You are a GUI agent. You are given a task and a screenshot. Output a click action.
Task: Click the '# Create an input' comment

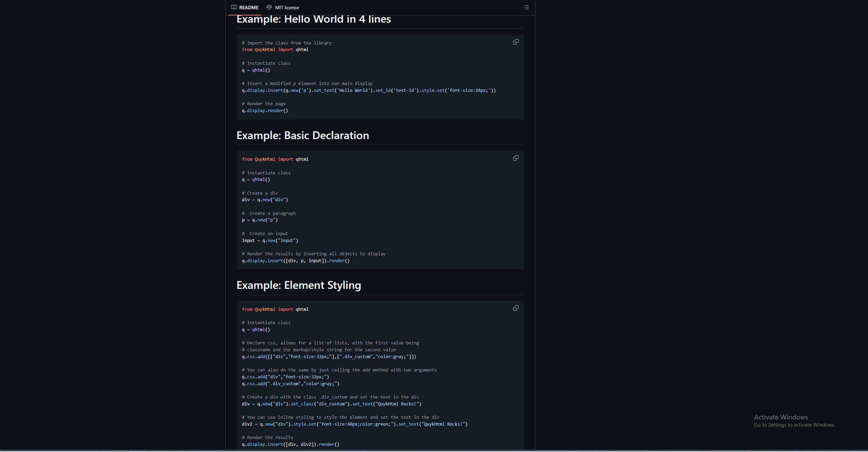pos(265,234)
